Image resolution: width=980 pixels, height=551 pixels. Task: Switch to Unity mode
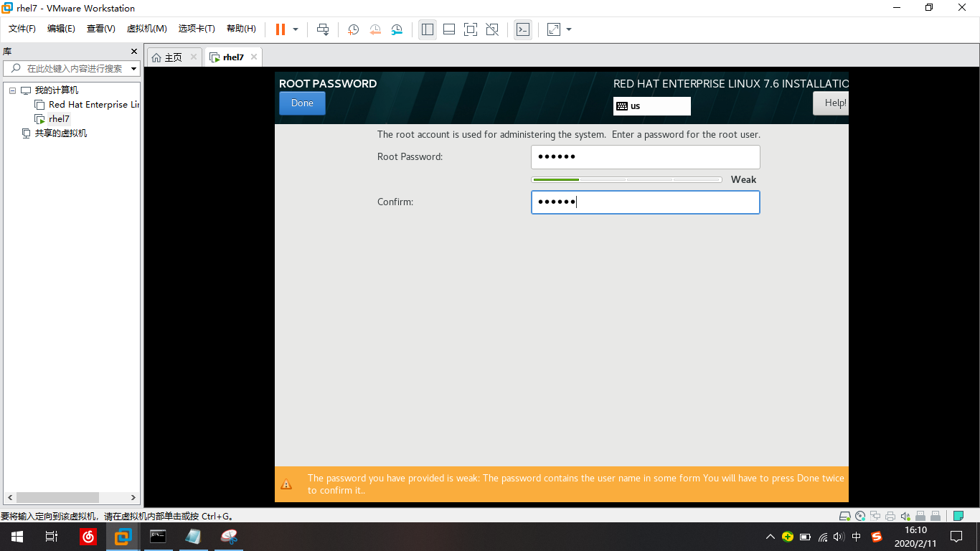coord(492,29)
